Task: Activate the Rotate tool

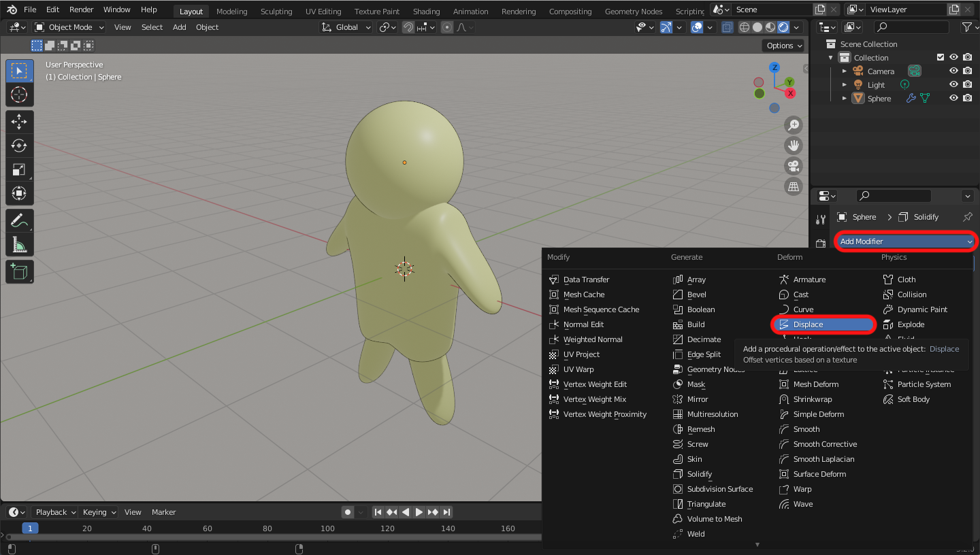Action: coord(20,146)
